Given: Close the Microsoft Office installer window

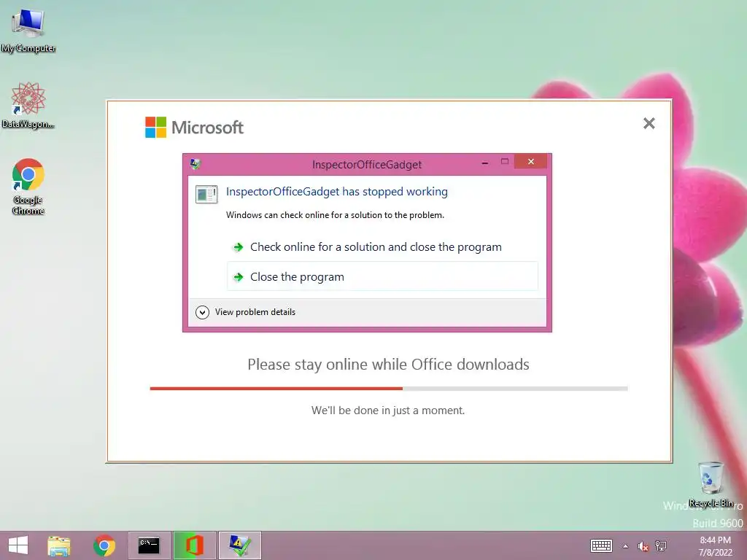Looking at the screenshot, I should pyautogui.click(x=649, y=123).
